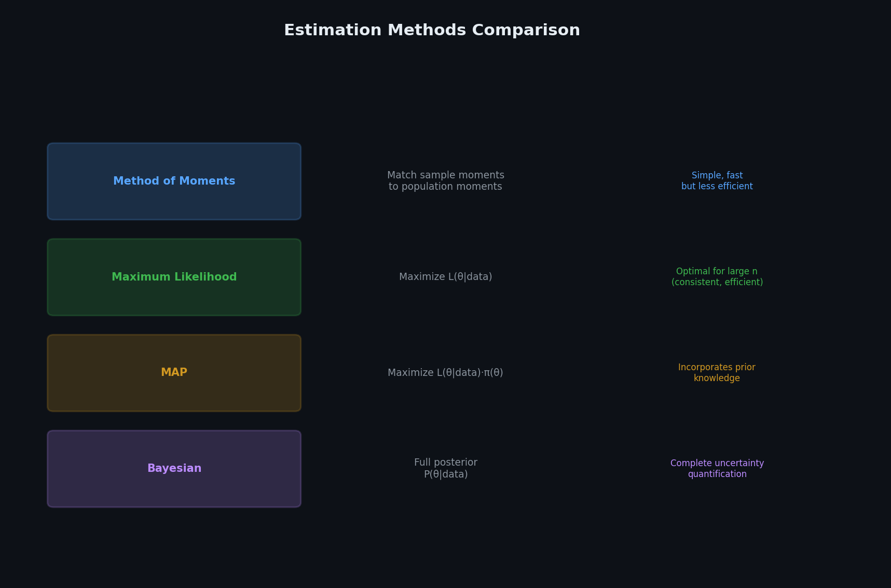Click 'Optimal for large n' note

[717, 277]
